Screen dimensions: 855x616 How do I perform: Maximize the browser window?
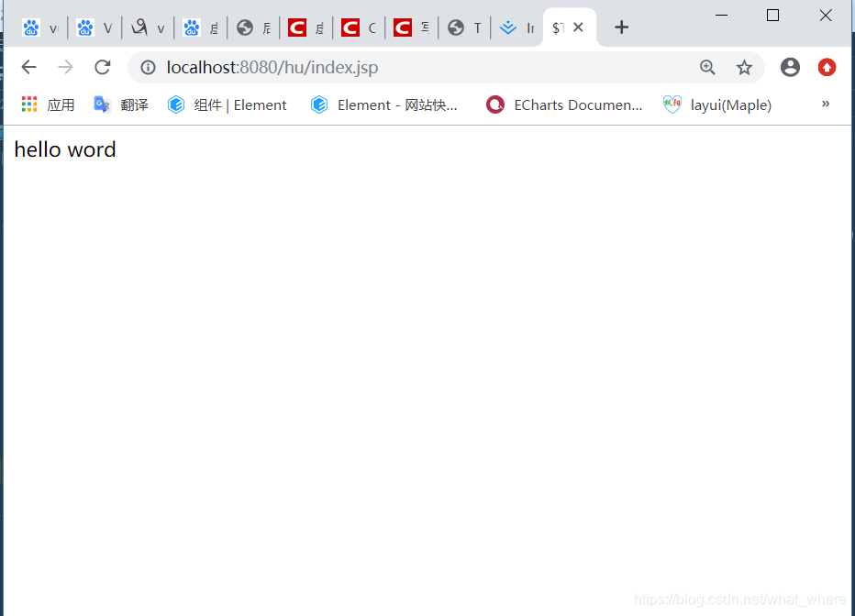772,16
